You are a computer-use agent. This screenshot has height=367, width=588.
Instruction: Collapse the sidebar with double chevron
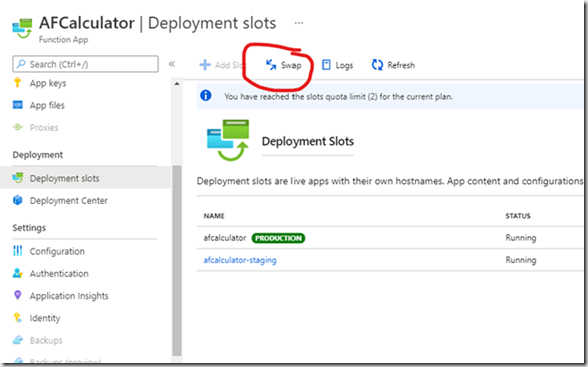(172, 64)
